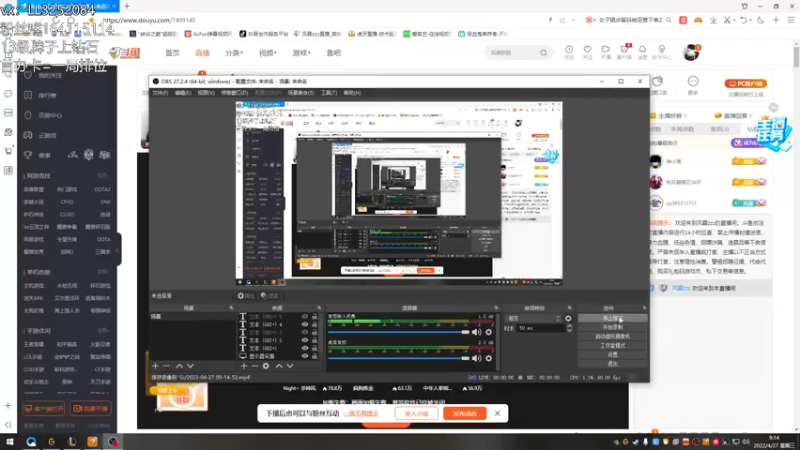Add a new source in OBS Sources panel
The height and width of the screenshot is (450, 800).
[x=244, y=366]
